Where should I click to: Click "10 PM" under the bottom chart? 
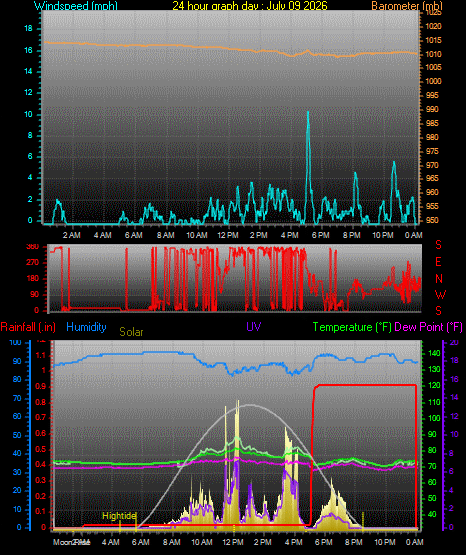tap(385, 542)
